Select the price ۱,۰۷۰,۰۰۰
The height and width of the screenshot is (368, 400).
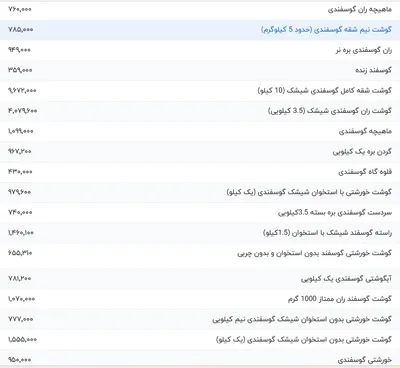21,299
